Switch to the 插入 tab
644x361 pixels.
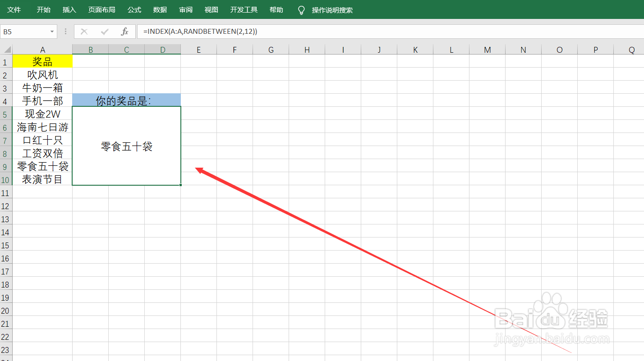tap(69, 10)
